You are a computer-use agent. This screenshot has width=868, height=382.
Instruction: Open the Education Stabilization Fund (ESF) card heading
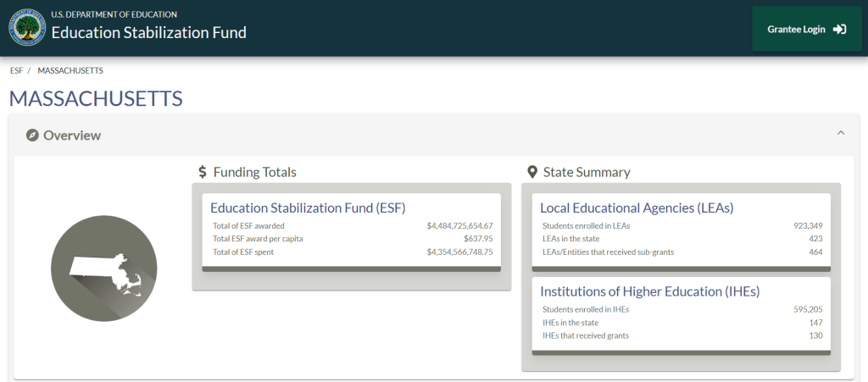tap(308, 208)
